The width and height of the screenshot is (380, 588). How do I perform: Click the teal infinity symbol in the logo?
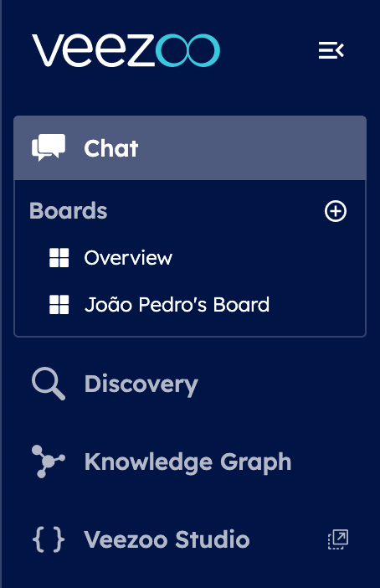click(x=187, y=50)
